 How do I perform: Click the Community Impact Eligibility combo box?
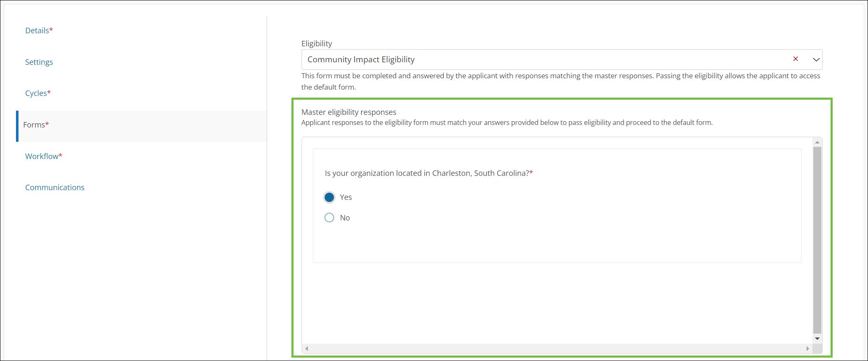tap(562, 59)
